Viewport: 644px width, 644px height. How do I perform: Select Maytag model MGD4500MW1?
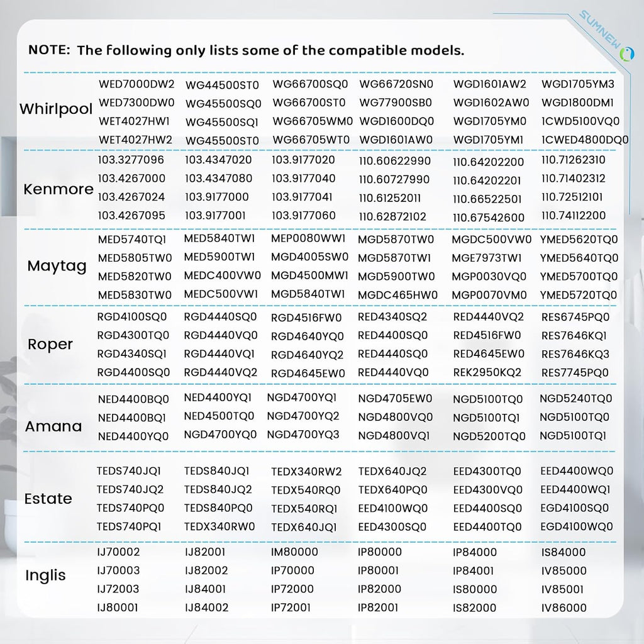pyautogui.click(x=309, y=275)
